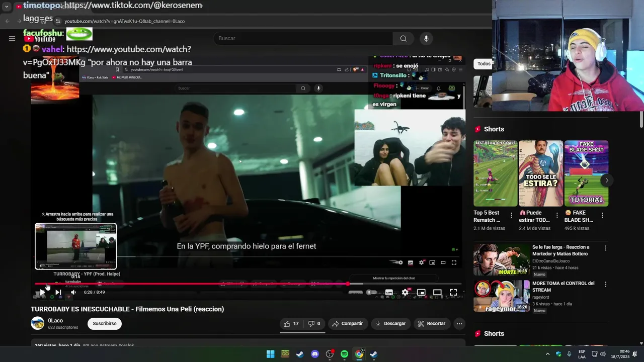
Task: Seek on the red video progress bar
Action: 248,284
